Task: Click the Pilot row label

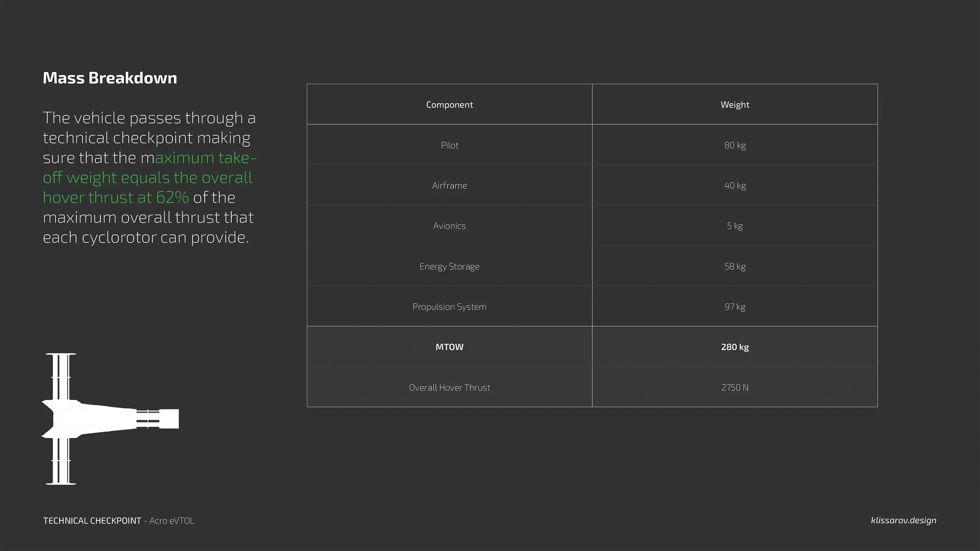Action: point(449,145)
